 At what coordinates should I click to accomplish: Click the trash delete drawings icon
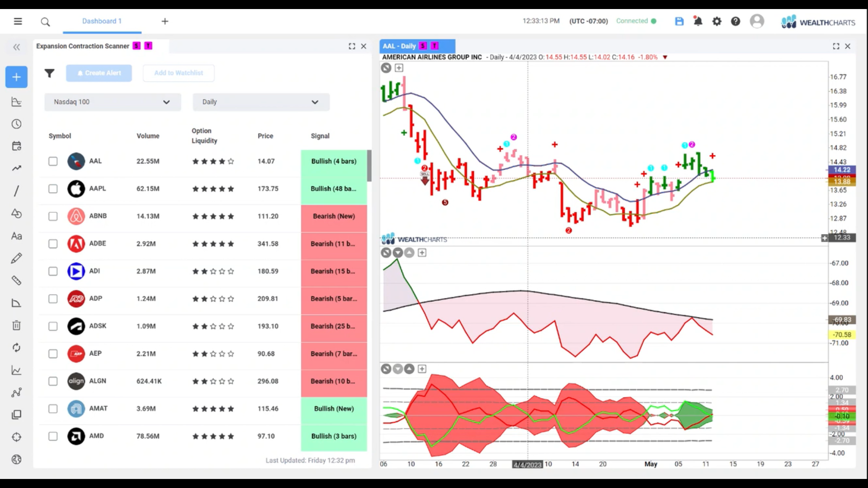click(16, 325)
